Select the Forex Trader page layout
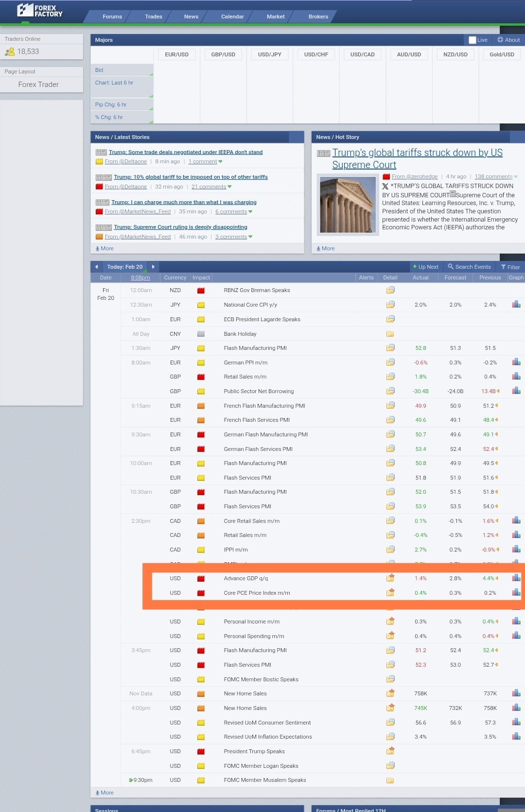Image resolution: width=525 pixels, height=812 pixels. pyautogui.click(x=38, y=85)
